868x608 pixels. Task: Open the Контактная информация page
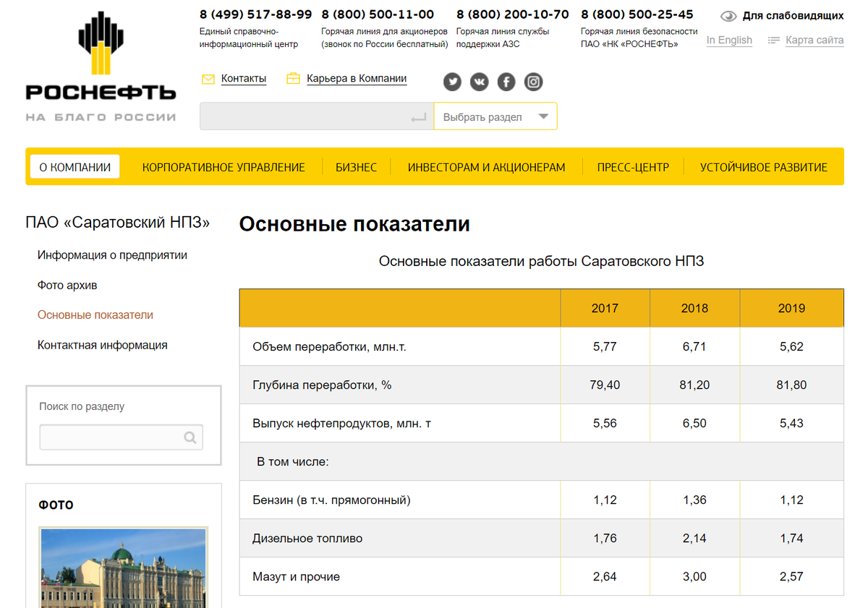click(x=103, y=345)
